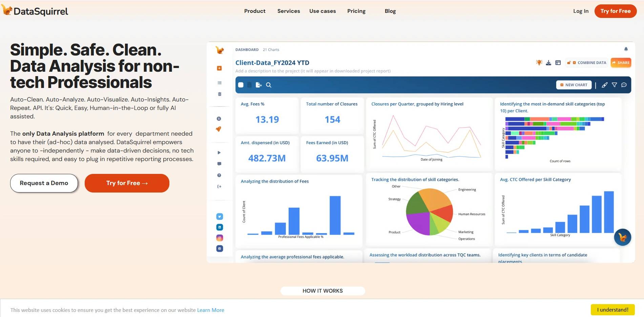Click the question mark help icon
Viewport: 644px width, 317px height.
click(x=219, y=175)
